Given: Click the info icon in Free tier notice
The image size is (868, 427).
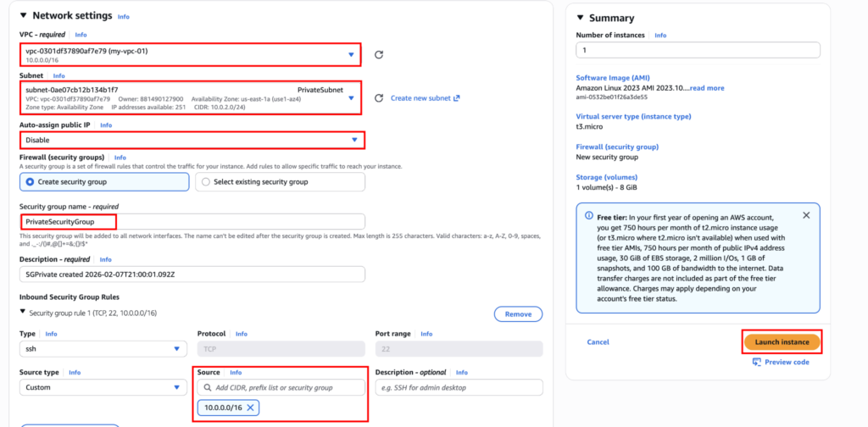Looking at the screenshot, I should tap(589, 216).
